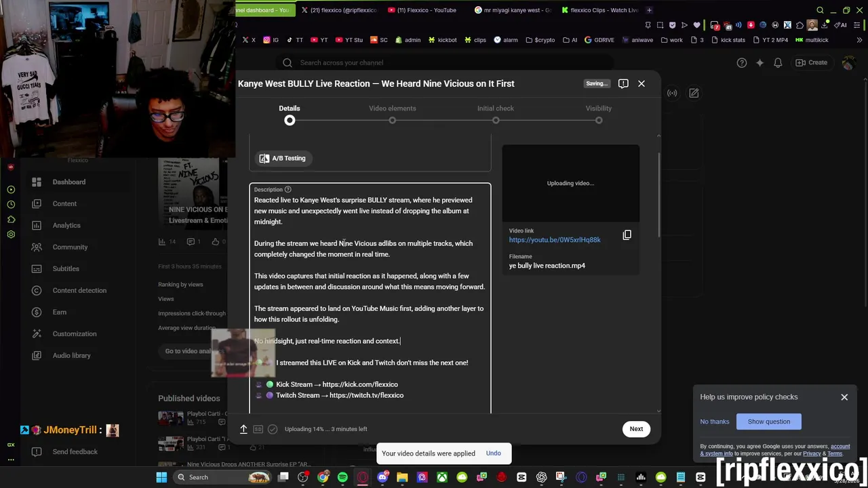This screenshot has width=868, height=488.
Task: Click the SD processing icon in dialog footer
Action: pyautogui.click(x=258, y=429)
